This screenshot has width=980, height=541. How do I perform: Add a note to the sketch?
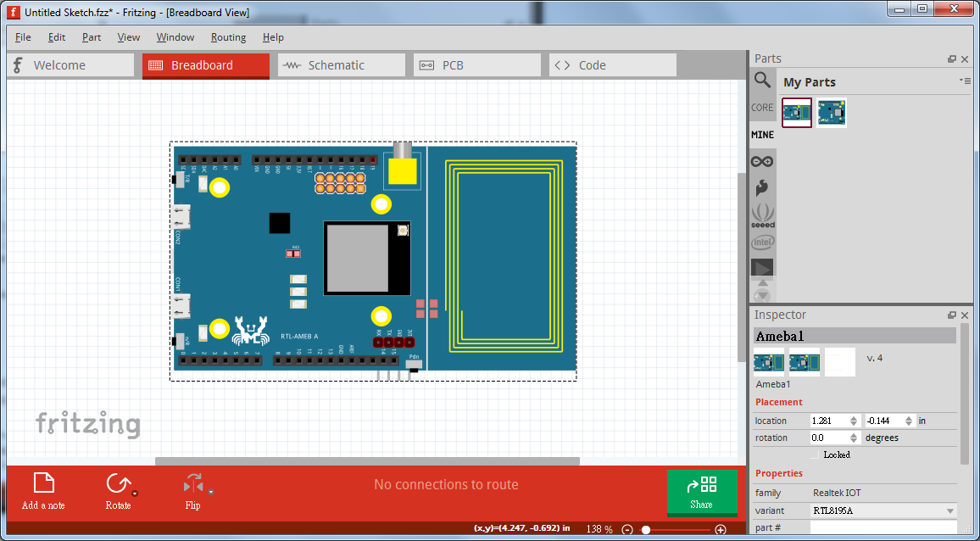(x=43, y=491)
